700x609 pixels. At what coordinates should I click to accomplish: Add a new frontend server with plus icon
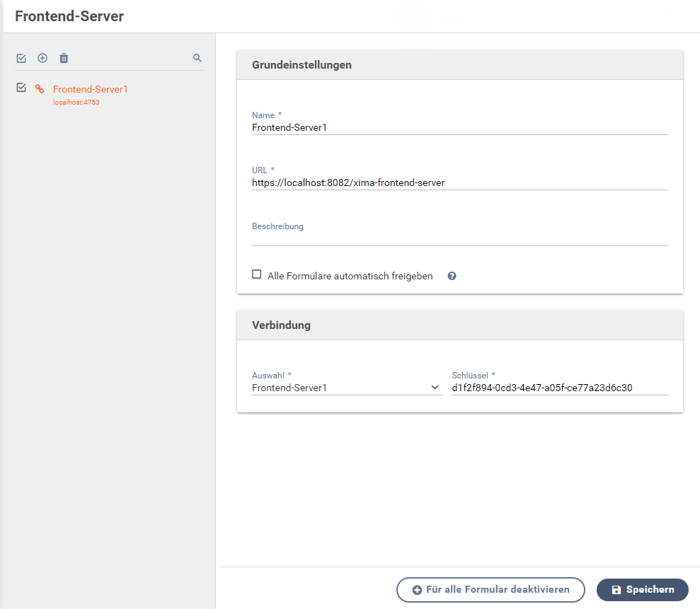[42, 58]
